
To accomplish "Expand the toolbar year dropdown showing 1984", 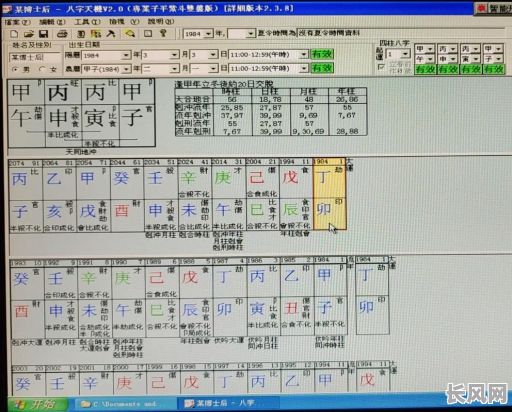I will click(x=208, y=34).
